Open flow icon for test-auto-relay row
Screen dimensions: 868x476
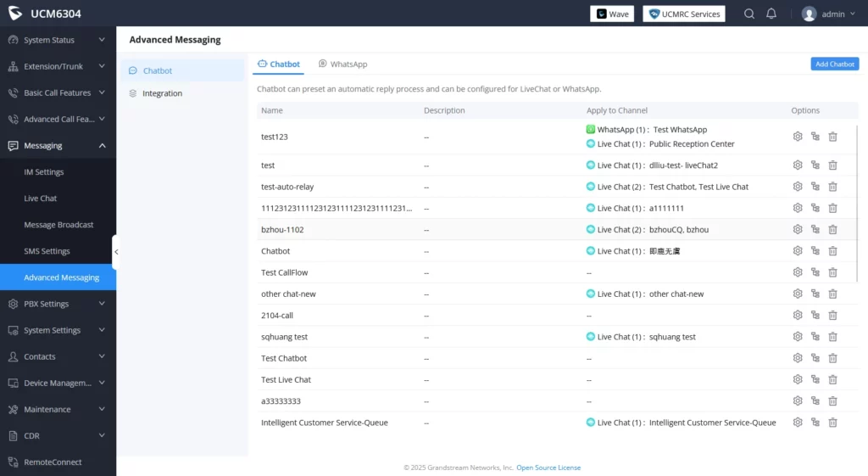tap(815, 187)
